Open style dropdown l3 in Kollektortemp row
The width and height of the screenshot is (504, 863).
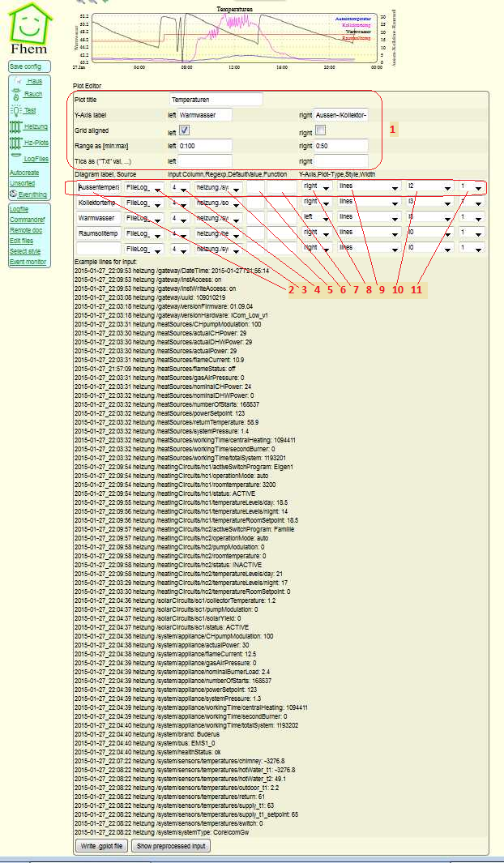(429, 202)
